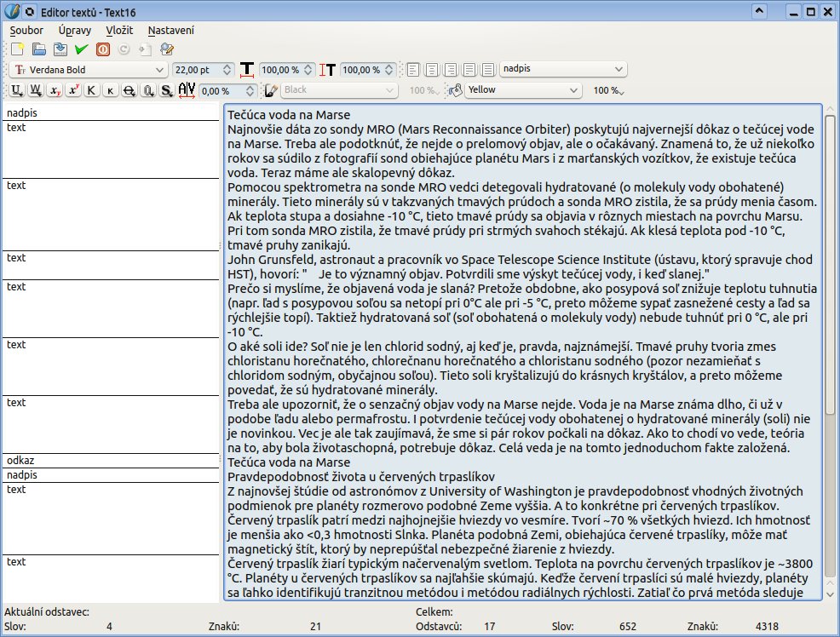The height and width of the screenshot is (637, 840).
Task: Click the scroll-down arrow of the text area
Action: point(830,594)
